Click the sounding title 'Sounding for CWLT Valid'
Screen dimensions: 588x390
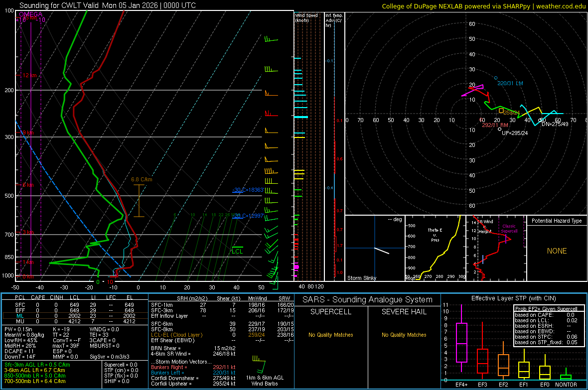tap(59, 5)
